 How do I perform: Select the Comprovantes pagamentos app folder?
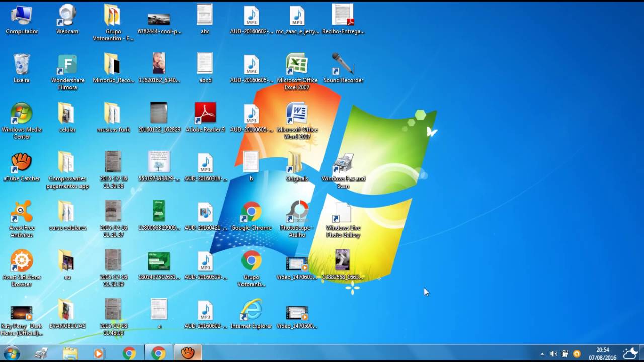point(67,170)
